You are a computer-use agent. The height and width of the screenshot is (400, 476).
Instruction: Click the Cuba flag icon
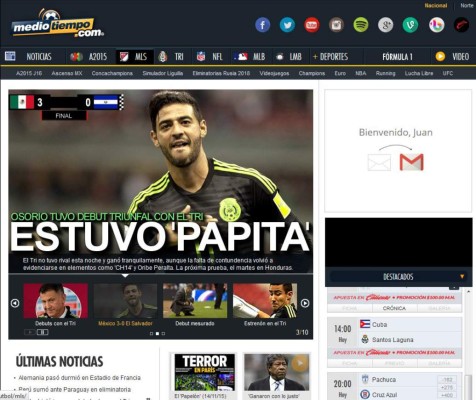click(x=365, y=324)
